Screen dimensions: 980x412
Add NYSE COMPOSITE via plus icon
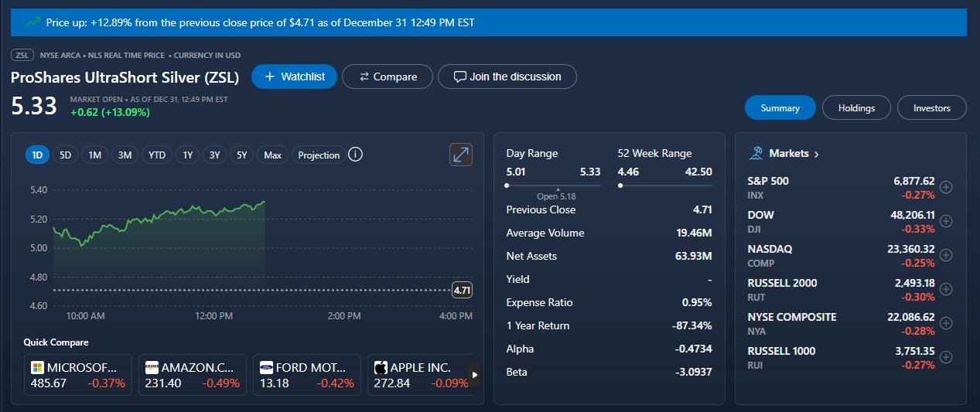click(945, 323)
